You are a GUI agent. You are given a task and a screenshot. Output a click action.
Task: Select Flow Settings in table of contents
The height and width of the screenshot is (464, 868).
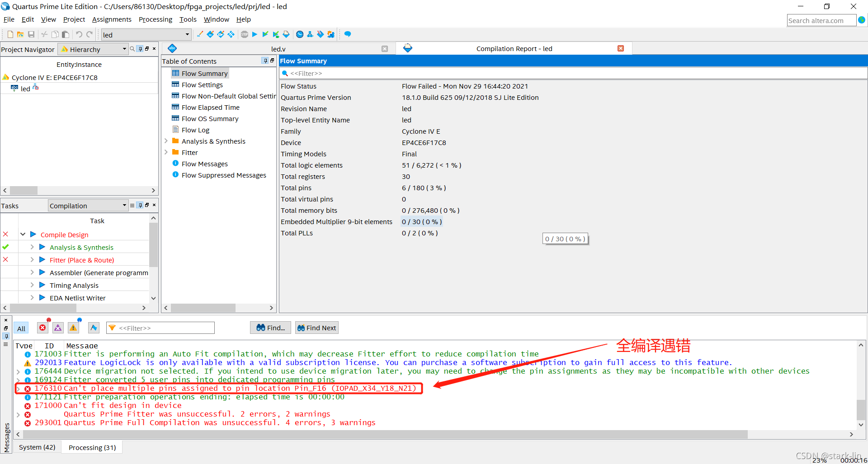coord(202,84)
